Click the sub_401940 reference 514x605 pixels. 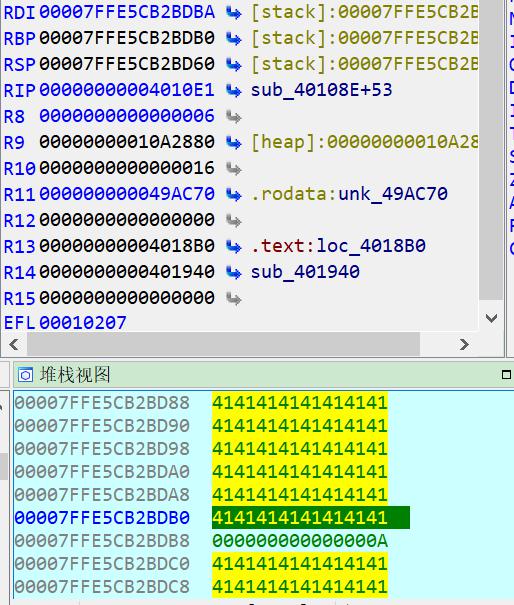click(305, 272)
